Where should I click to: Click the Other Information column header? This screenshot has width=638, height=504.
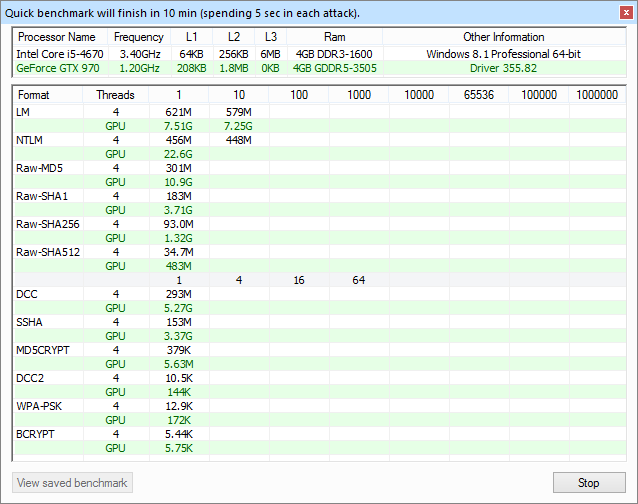[x=504, y=37]
